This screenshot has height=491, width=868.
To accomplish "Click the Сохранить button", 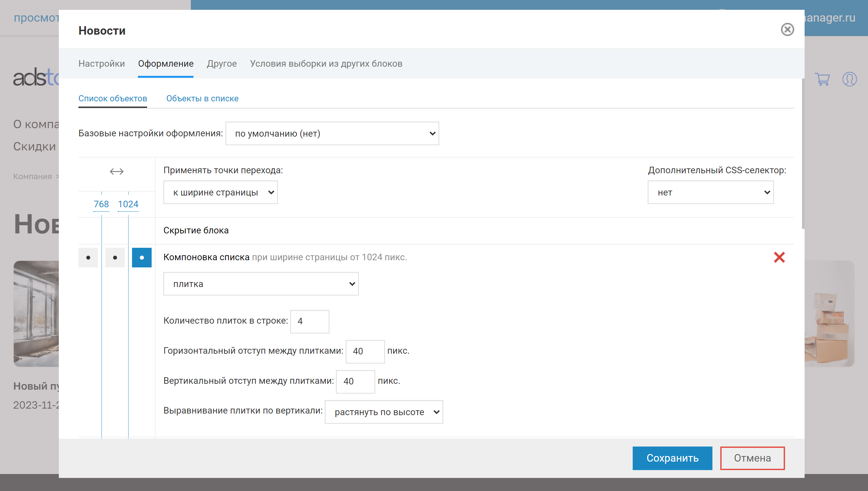I will (x=672, y=458).
